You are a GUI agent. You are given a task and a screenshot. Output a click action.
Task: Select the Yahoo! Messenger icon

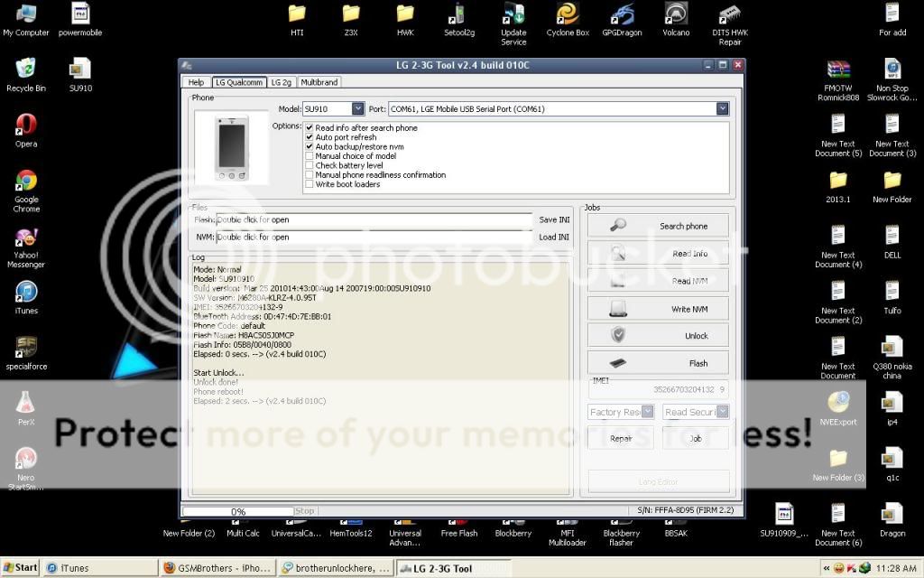pyautogui.click(x=26, y=247)
